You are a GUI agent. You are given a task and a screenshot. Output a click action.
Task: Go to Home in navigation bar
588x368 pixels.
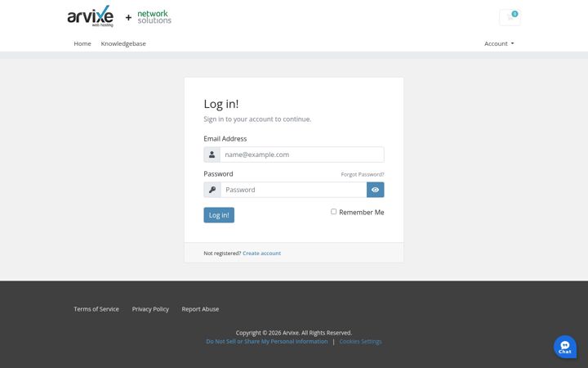[82, 43]
